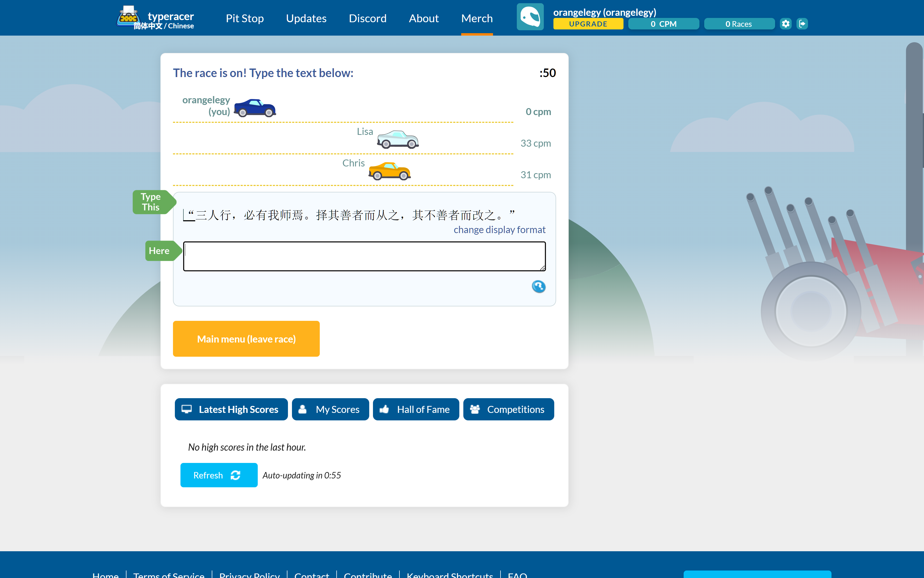Focus the race typing input box
The image size is (924, 578).
point(364,256)
